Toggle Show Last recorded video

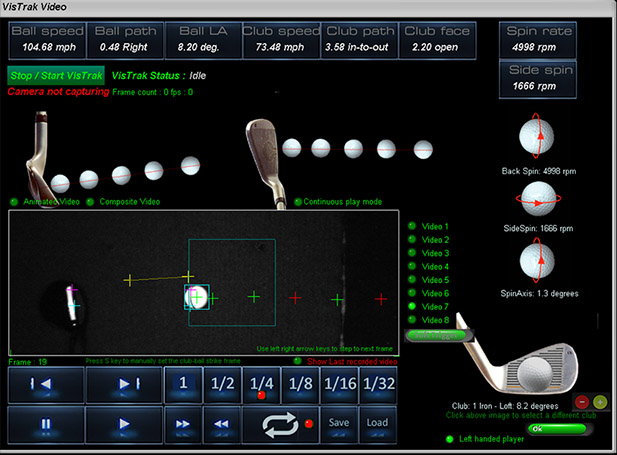[x=297, y=361]
